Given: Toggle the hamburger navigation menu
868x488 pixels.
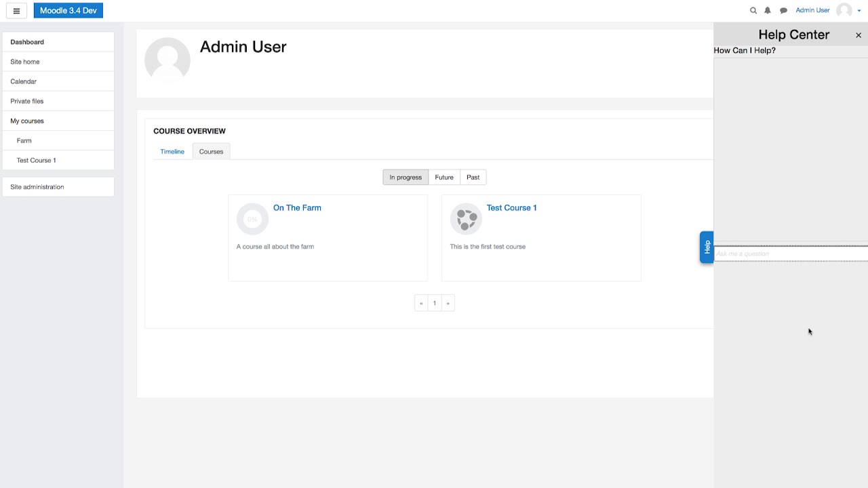Looking at the screenshot, I should coord(16,10).
